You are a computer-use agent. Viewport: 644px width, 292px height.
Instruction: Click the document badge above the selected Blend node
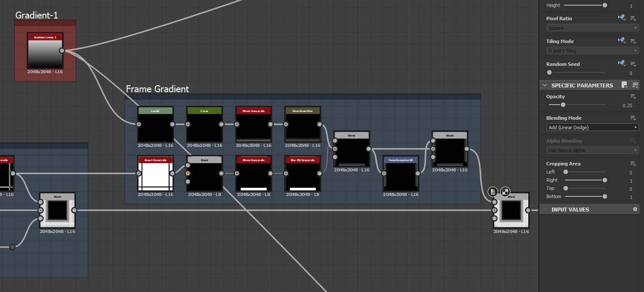493,191
